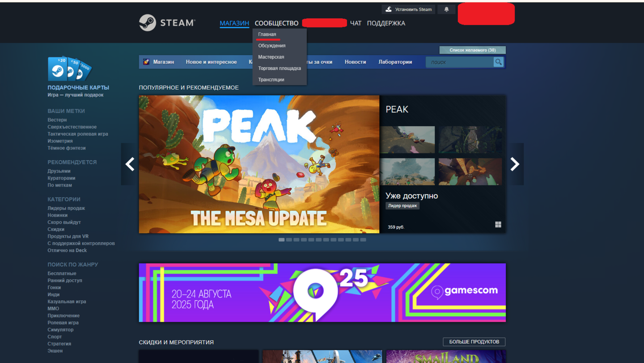Click the Steam logo in the header
644x363 pixels.
click(x=167, y=22)
